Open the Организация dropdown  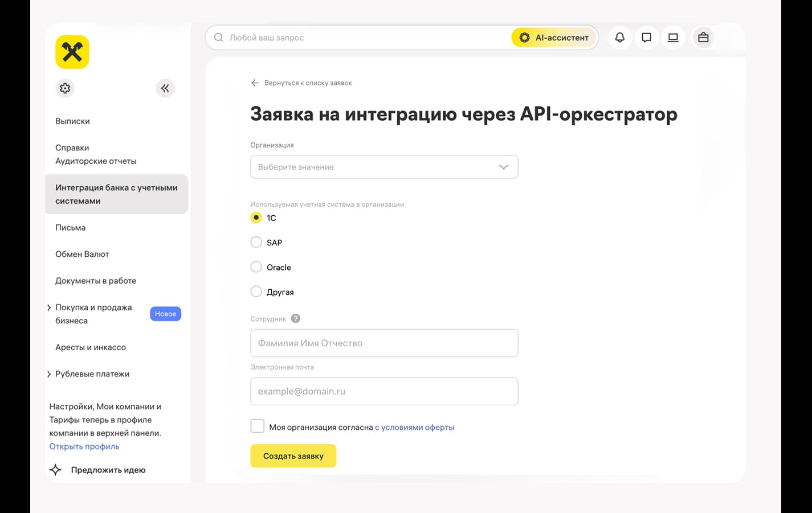point(384,167)
